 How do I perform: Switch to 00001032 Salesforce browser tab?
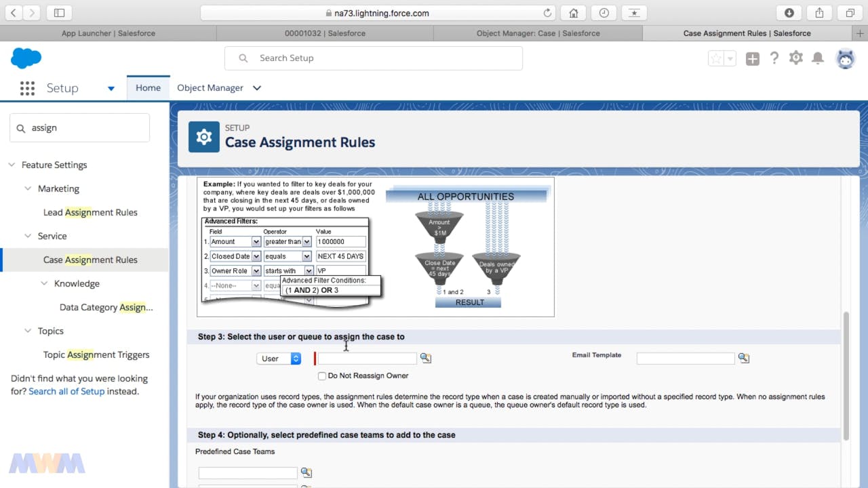325,33
